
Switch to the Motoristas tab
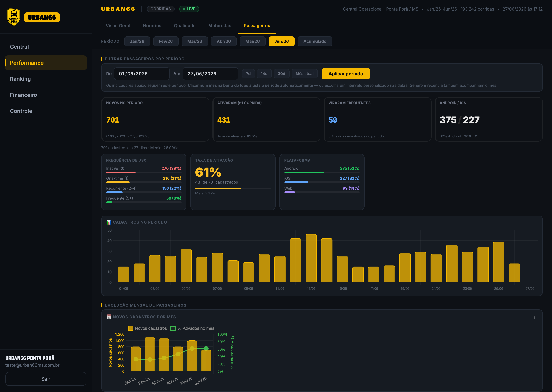coord(220,26)
